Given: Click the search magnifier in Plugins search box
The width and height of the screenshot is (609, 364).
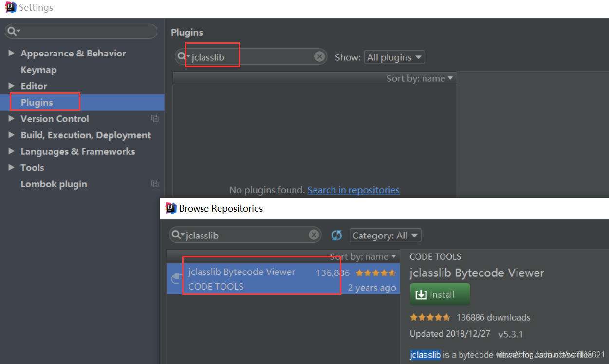Looking at the screenshot, I should coord(182,57).
